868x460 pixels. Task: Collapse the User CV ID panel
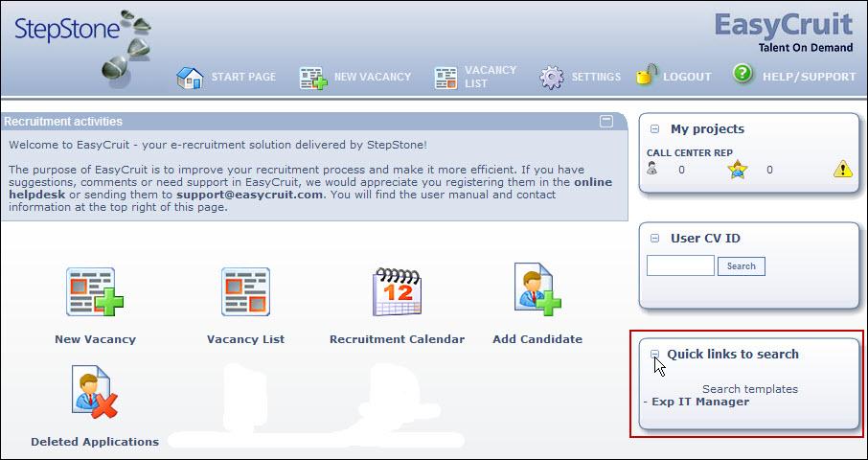(x=655, y=238)
